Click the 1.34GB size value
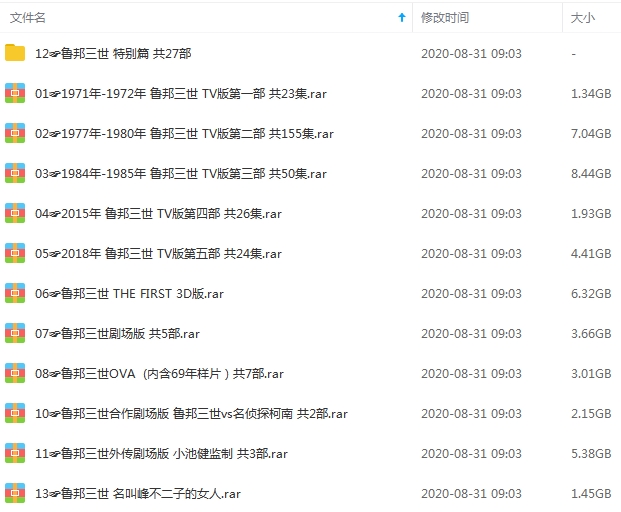The height and width of the screenshot is (512, 621). [x=591, y=93]
